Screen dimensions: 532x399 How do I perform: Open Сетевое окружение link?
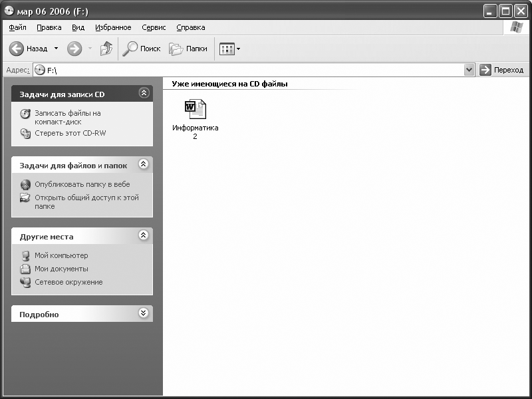point(68,282)
